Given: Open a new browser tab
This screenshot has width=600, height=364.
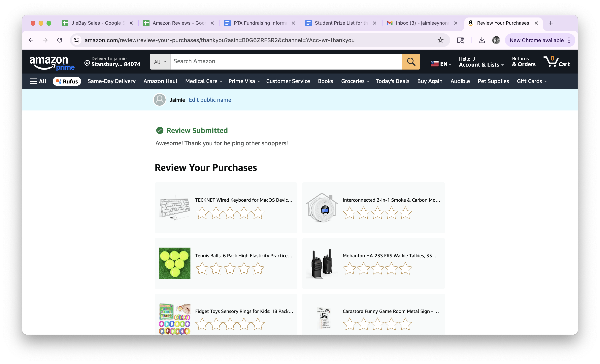Looking at the screenshot, I should point(550,23).
